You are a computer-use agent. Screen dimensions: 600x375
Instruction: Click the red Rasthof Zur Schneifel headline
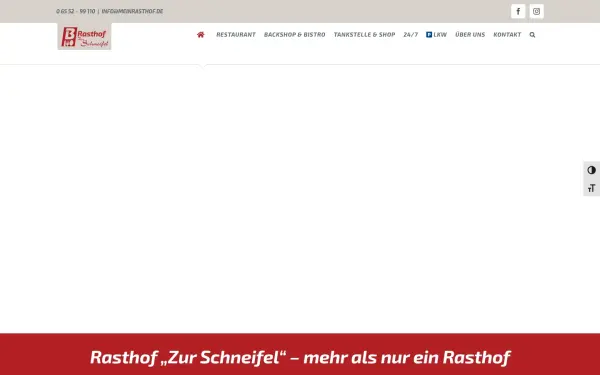click(300, 357)
